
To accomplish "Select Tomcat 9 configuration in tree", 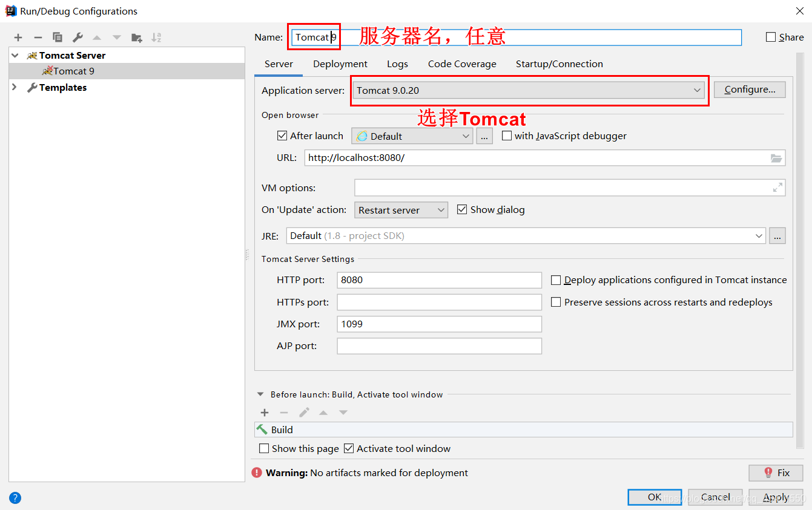I will [x=127, y=71].
